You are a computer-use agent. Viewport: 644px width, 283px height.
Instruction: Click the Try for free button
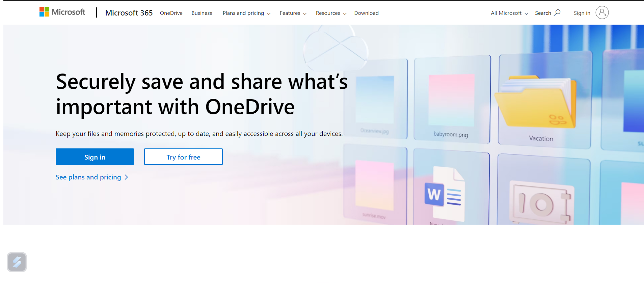tap(183, 157)
